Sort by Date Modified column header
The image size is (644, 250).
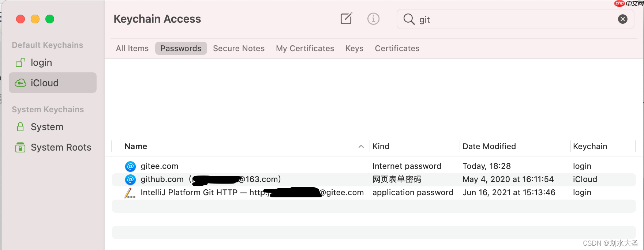point(489,146)
